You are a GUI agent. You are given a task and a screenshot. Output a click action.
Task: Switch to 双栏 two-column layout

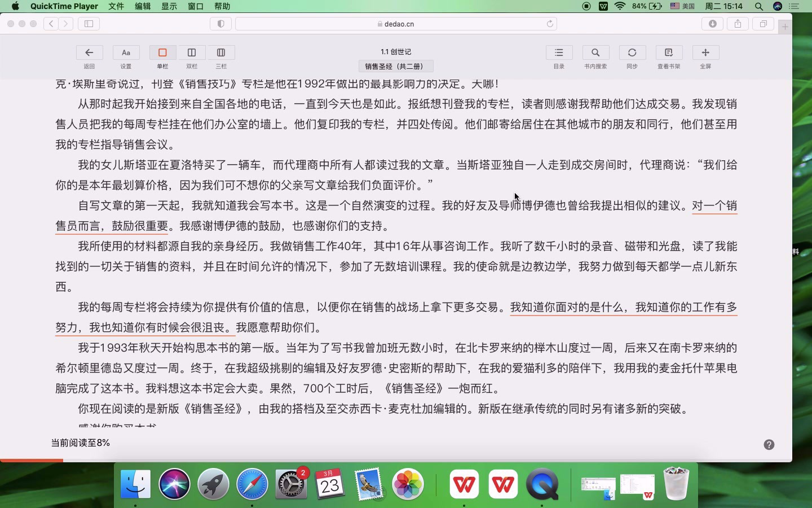[x=192, y=52]
